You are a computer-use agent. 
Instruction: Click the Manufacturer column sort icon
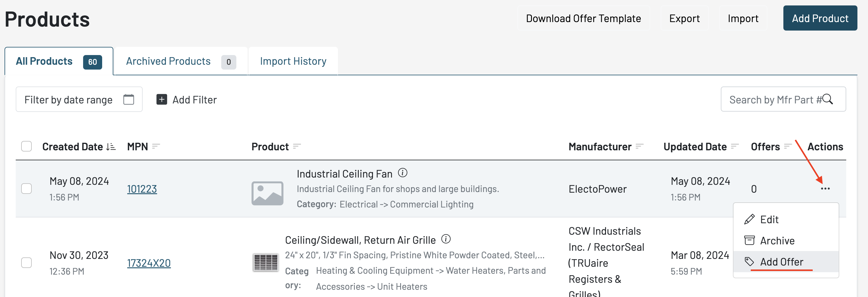639,146
